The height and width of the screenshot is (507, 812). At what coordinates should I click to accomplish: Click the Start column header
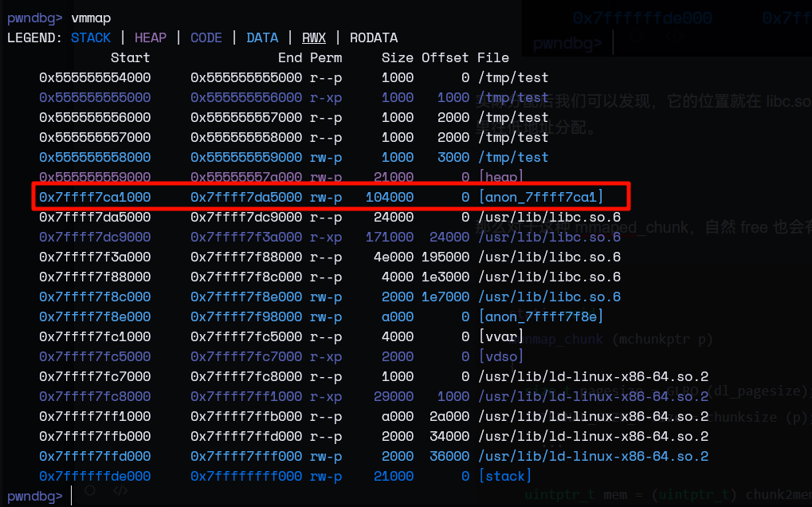click(130, 57)
